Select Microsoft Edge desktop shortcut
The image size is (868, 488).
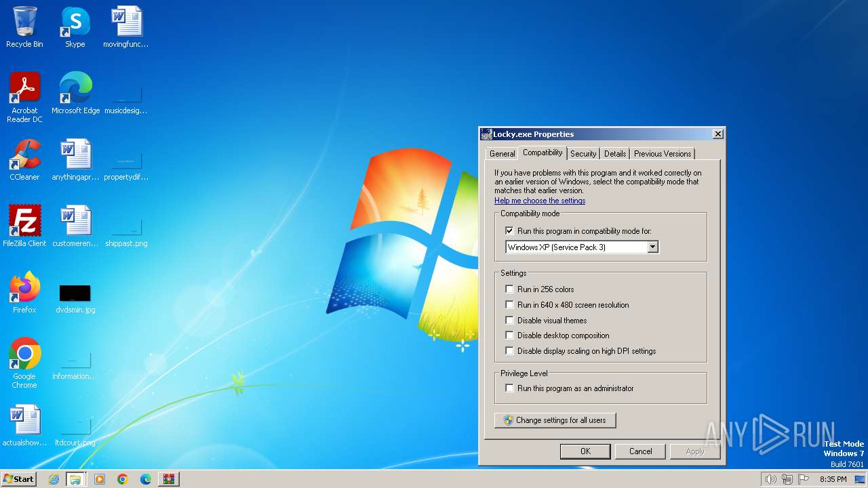(x=75, y=94)
